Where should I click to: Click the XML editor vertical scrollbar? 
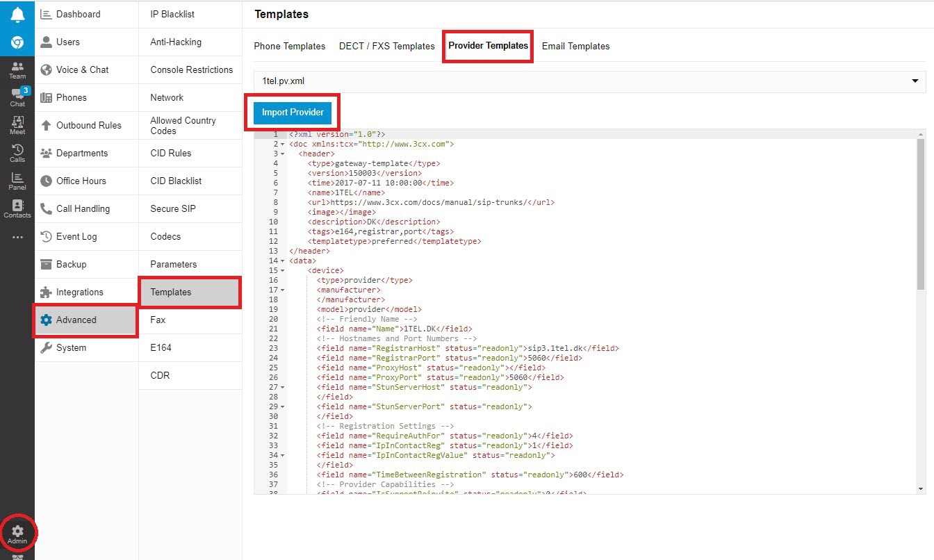click(921, 215)
